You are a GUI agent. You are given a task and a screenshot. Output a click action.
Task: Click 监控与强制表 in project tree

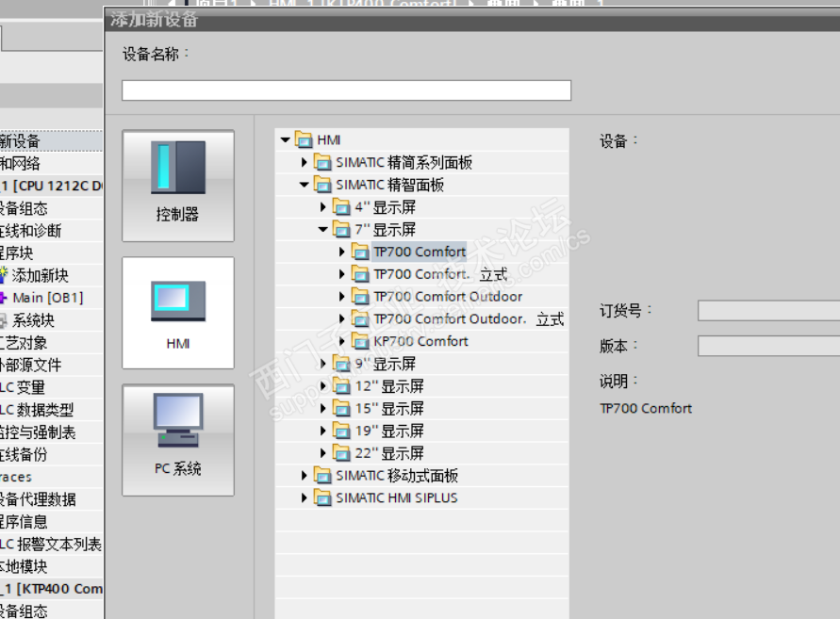[x=38, y=432]
